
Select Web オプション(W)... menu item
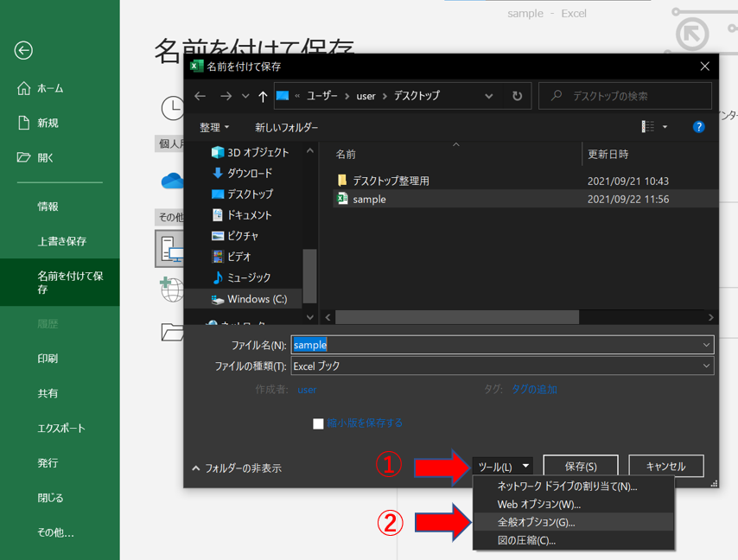pos(538,504)
